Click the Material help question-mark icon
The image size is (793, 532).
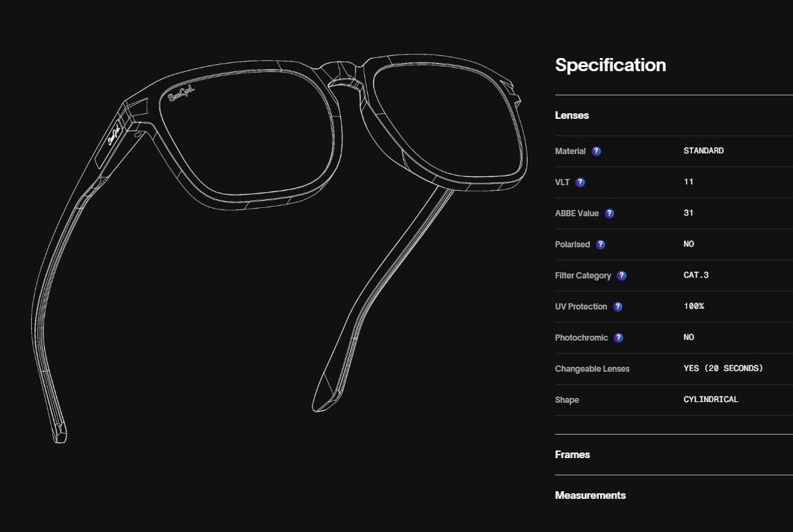[x=596, y=151]
